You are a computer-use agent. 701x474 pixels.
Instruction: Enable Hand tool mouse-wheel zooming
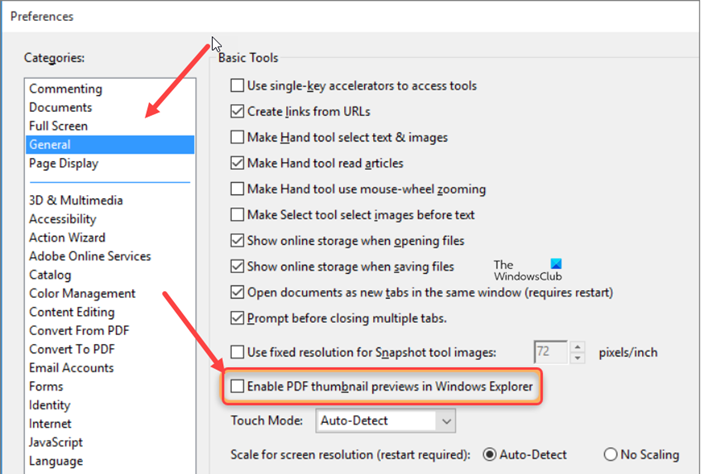pos(238,188)
